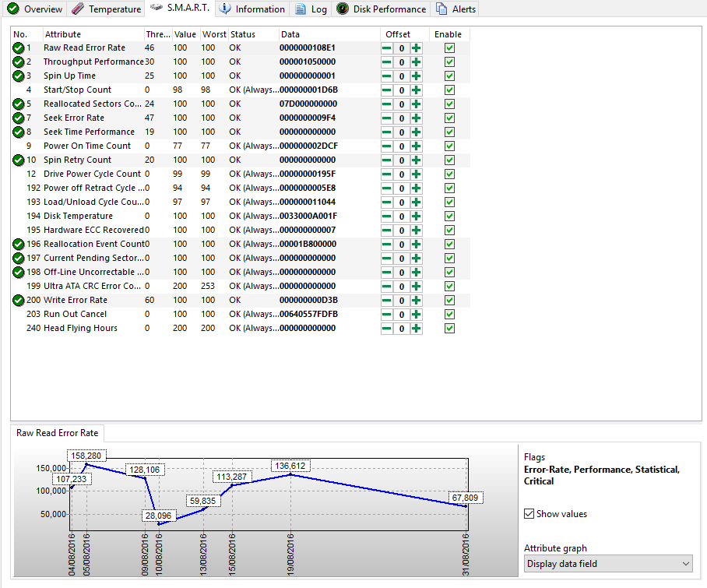Increase offset for Start/Stop Count
The height and width of the screenshot is (588, 707).
click(416, 90)
